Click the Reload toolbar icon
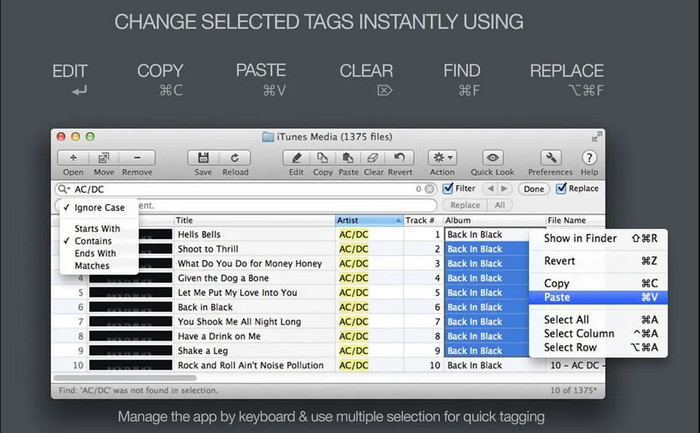Image resolution: width=700 pixels, height=433 pixels. [235, 158]
